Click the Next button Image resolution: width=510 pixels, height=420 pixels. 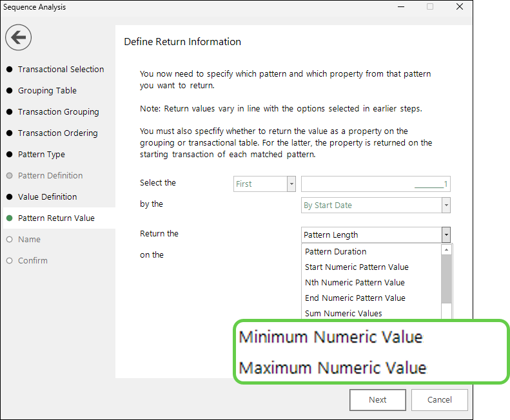coord(378,400)
